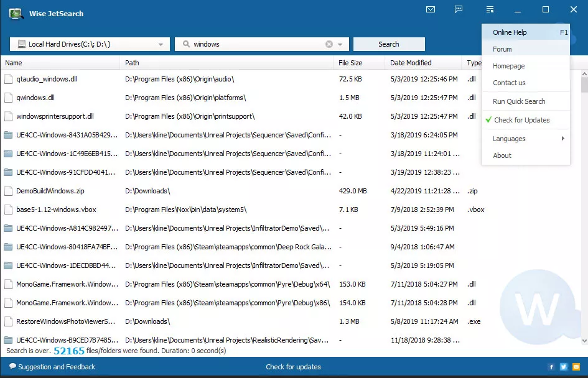Select Homepage in the menu

coord(526,66)
